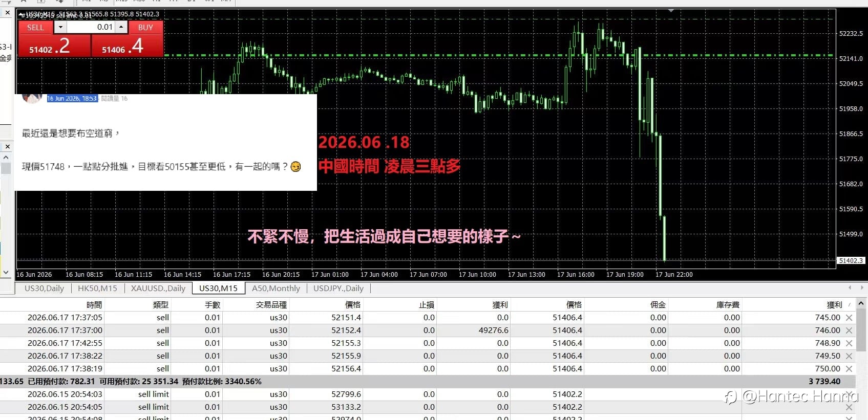The height and width of the screenshot is (420, 868).
Task: Close the sell order with 748.90 profit
Action: (849, 343)
